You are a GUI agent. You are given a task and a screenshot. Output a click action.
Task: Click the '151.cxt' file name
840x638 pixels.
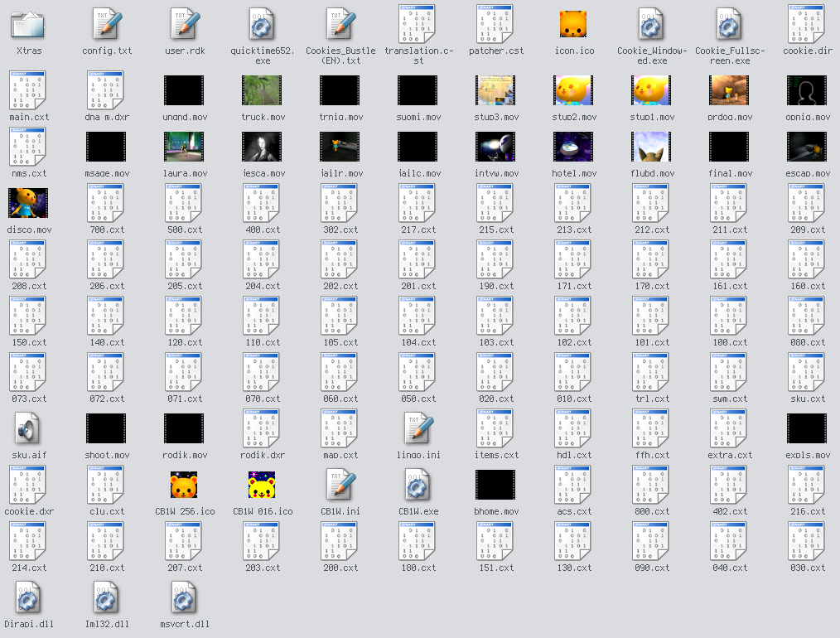pyautogui.click(x=496, y=568)
